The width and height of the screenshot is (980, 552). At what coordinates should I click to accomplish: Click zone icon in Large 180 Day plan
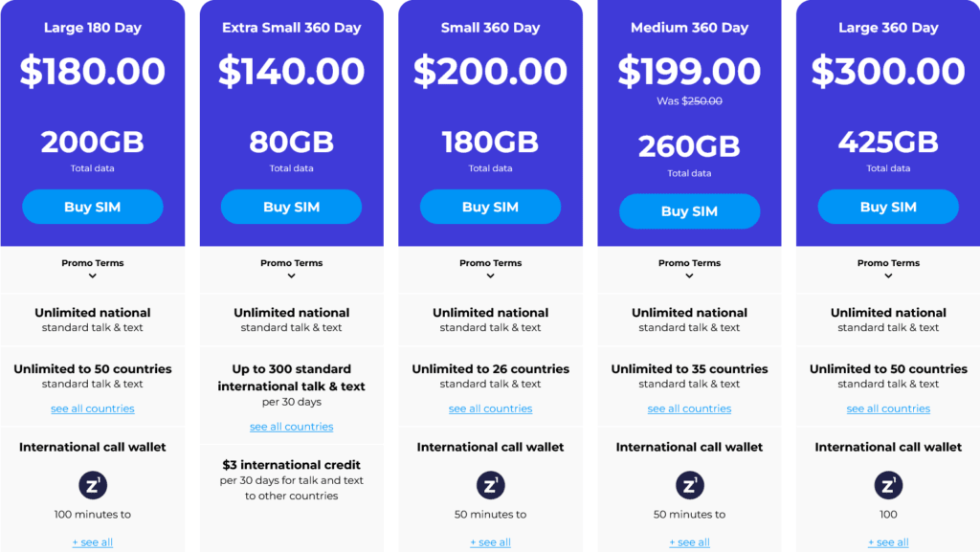tap(92, 485)
